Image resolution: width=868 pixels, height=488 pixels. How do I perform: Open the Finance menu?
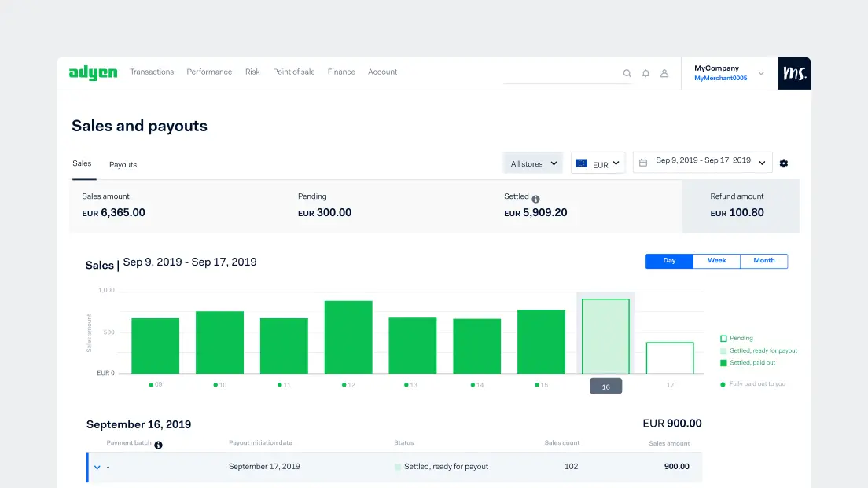tap(341, 72)
